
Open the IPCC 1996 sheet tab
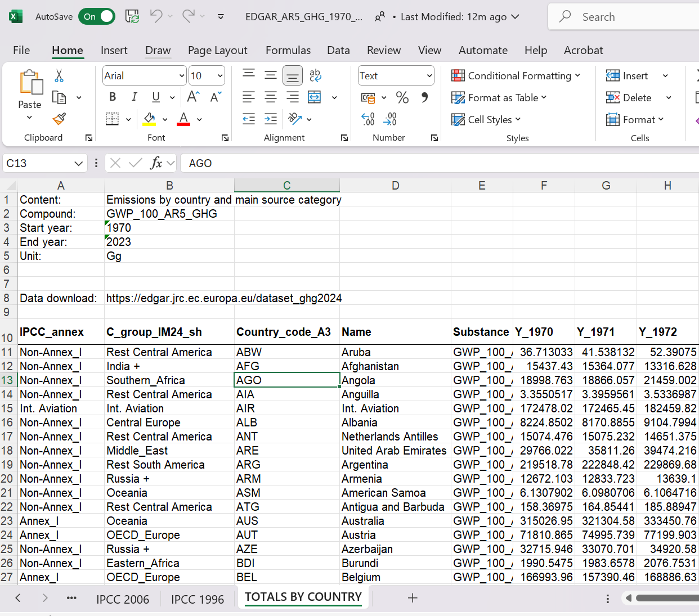[x=197, y=599]
